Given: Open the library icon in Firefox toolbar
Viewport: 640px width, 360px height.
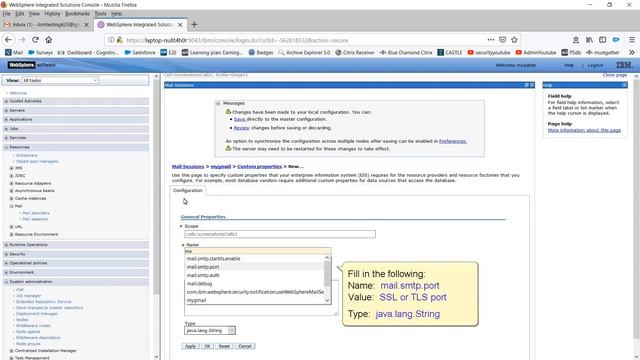Looking at the screenshot, I should (x=589, y=40).
